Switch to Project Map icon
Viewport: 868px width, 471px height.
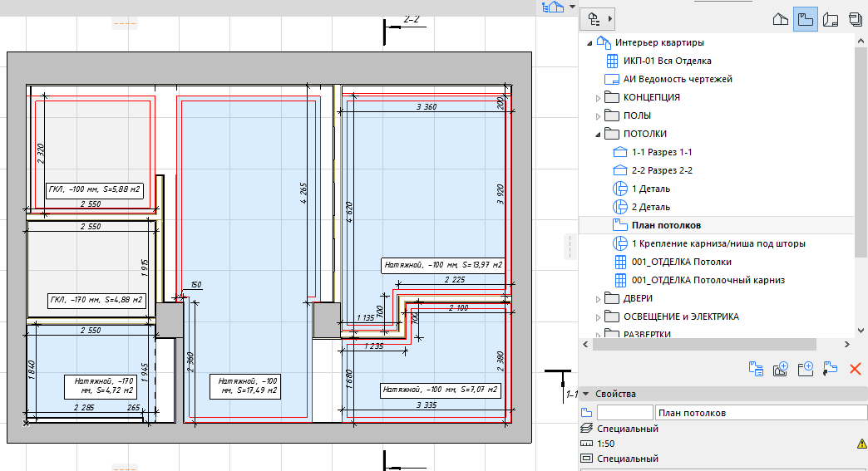781,19
